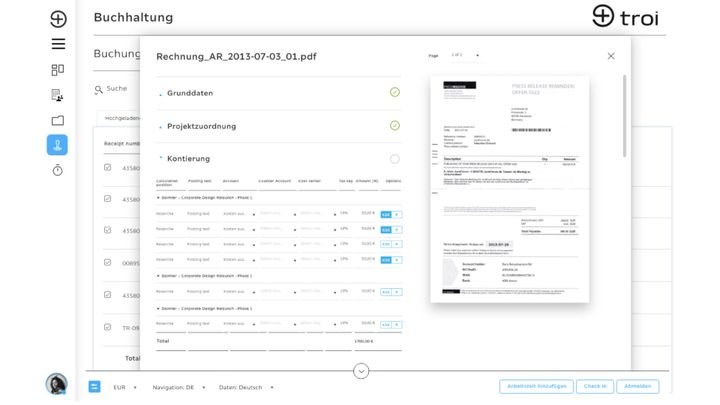Close the Rechnung_AR PDF dialog

[x=611, y=56]
